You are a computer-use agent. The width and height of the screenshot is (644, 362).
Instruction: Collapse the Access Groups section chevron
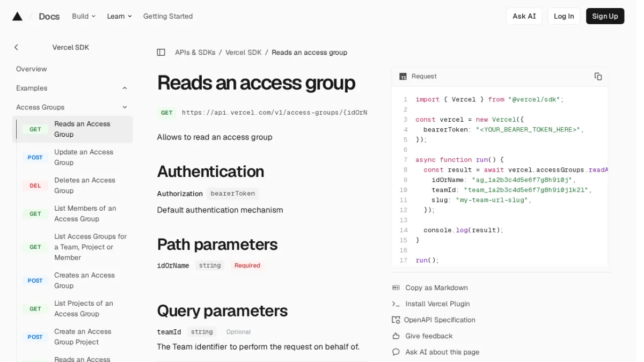(125, 107)
